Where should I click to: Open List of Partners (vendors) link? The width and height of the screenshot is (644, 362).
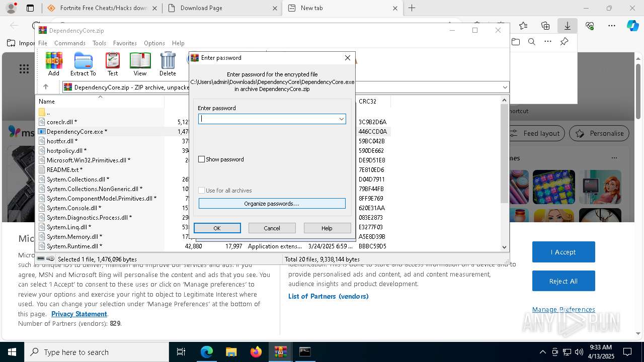[x=329, y=296]
